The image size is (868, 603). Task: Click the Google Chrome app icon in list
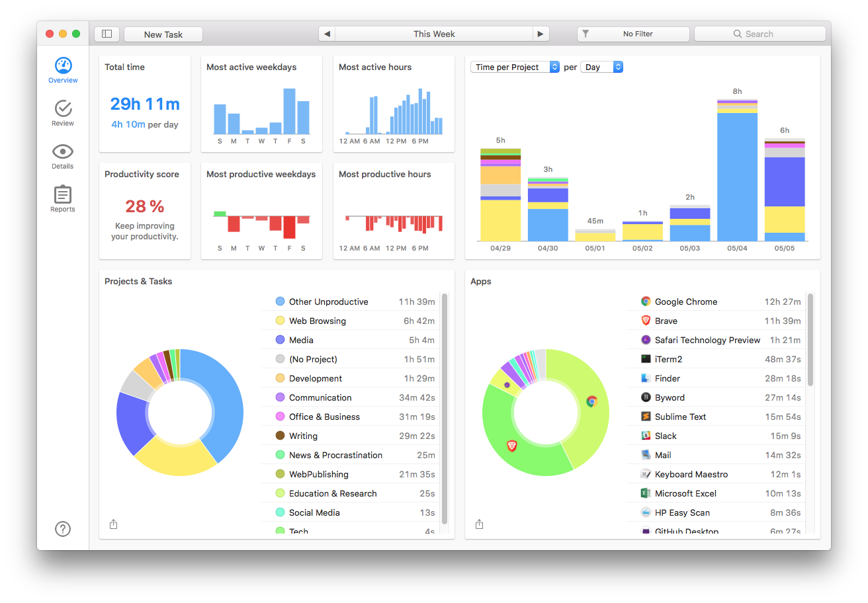coord(646,301)
